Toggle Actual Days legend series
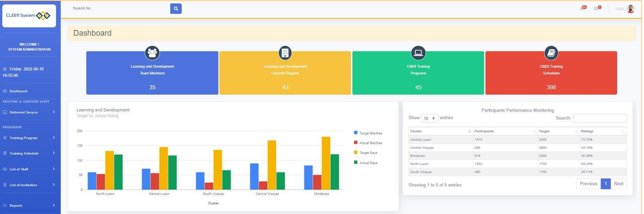The height and width of the screenshot is (214, 644). pyautogui.click(x=365, y=162)
